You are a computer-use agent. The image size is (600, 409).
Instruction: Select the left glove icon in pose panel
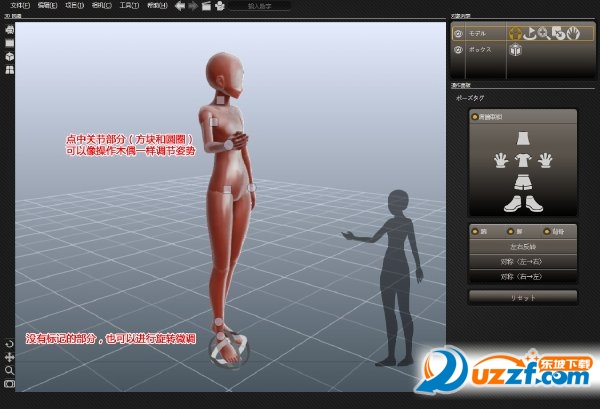pos(501,160)
